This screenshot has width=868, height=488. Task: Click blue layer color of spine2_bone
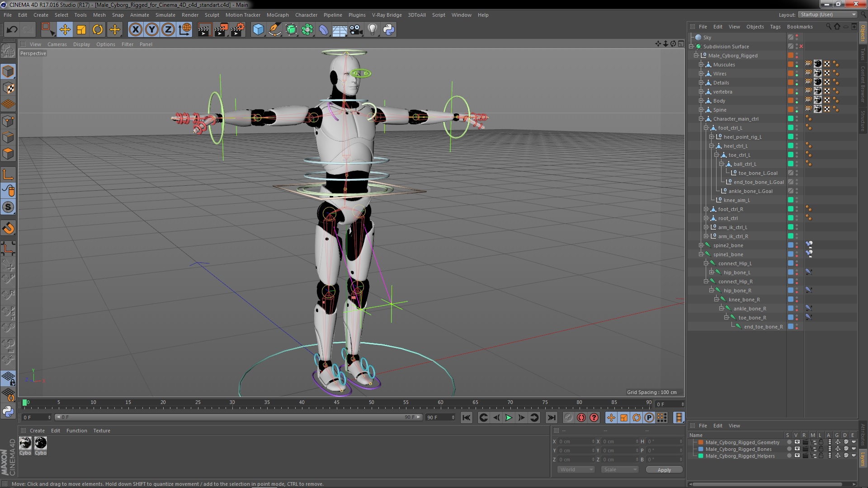point(791,245)
